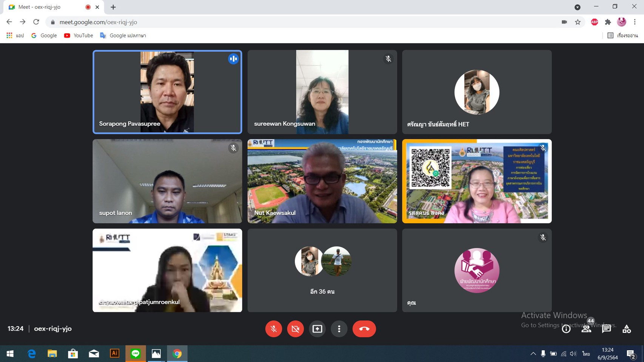Leave the call with the red hang-up button
This screenshot has width=644, height=362.
(x=364, y=329)
